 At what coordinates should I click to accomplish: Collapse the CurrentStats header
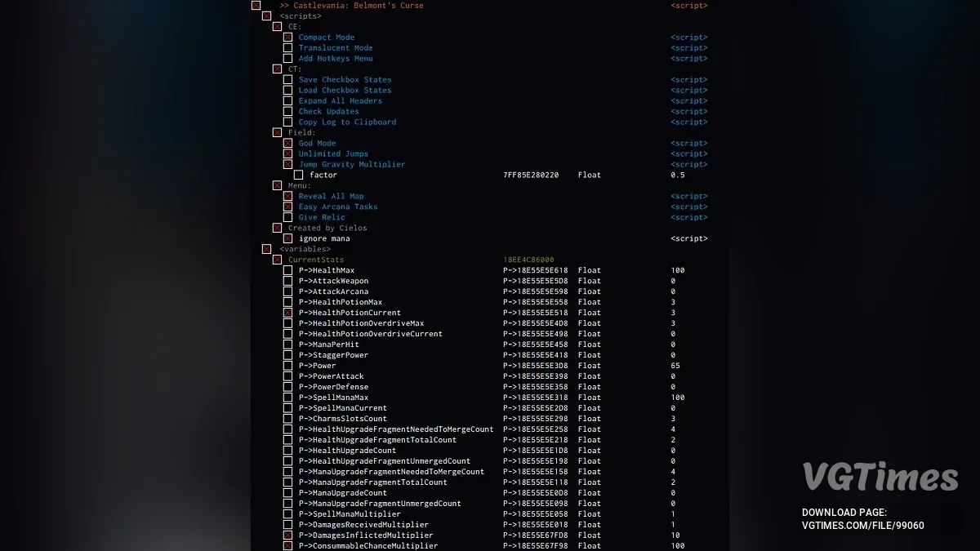pyautogui.click(x=277, y=260)
